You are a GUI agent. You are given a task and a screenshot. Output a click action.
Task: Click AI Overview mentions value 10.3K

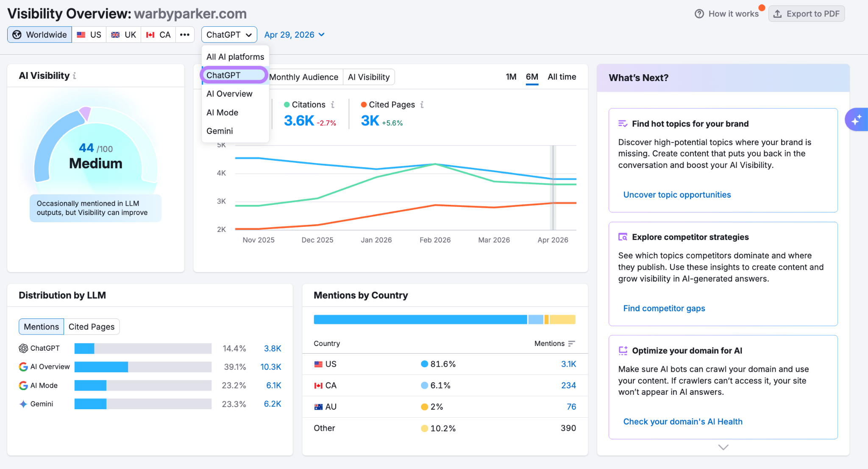pyautogui.click(x=271, y=367)
